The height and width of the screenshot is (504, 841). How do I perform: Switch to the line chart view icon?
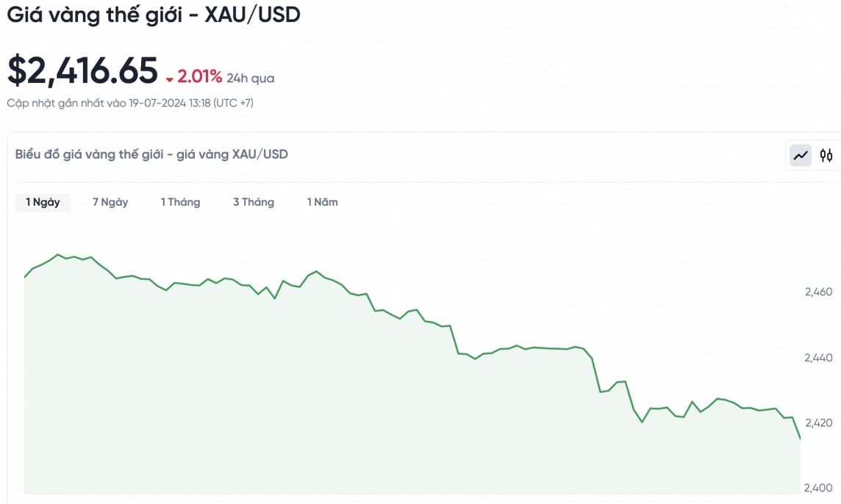point(801,155)
